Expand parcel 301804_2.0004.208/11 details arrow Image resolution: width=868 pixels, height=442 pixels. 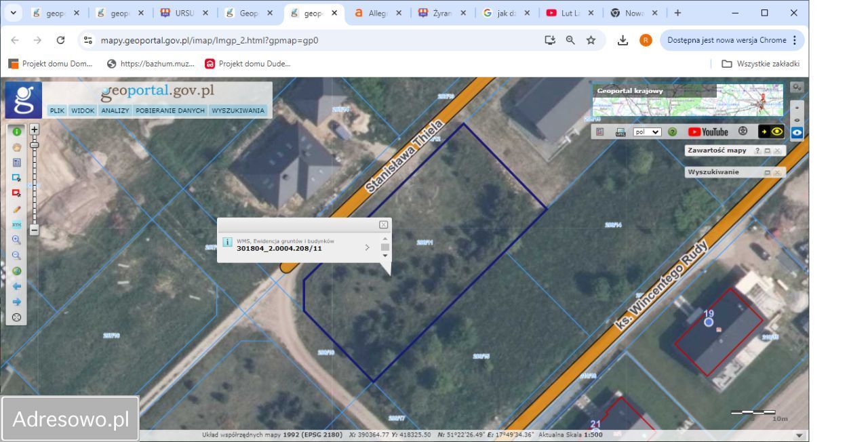point(368,247)
